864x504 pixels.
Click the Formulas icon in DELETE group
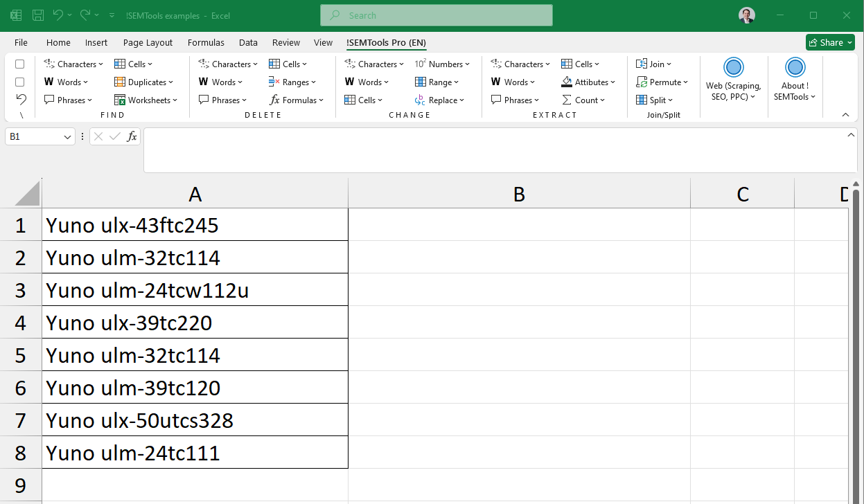297,100
